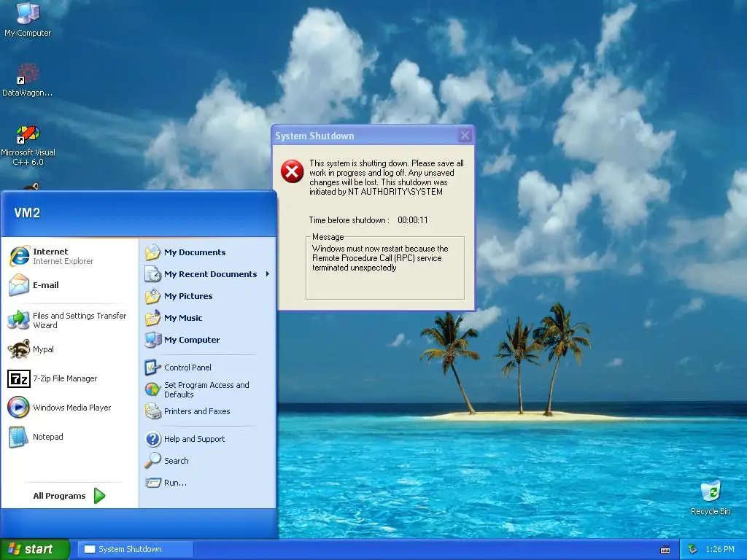Viewport: 747px width, 560px height.
Task: Close the System Shutdown dialog
Action: tap(465, 136)
